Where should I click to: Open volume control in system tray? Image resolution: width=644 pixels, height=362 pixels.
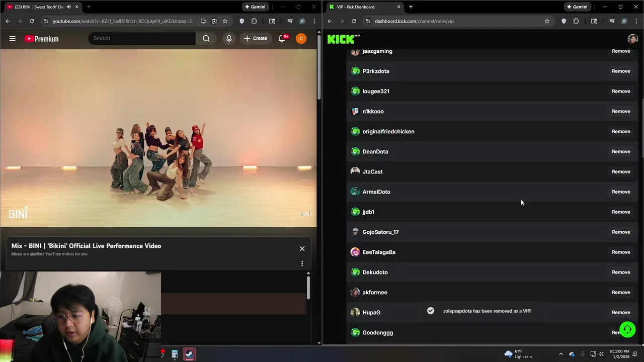tap(601, 354)
